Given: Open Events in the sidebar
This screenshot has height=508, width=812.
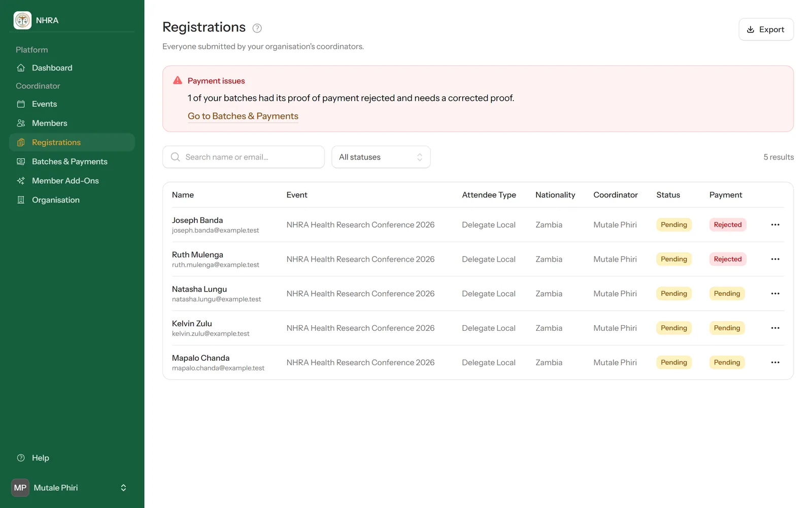Looking at the screenshot, I should click(x=72, y=104).
